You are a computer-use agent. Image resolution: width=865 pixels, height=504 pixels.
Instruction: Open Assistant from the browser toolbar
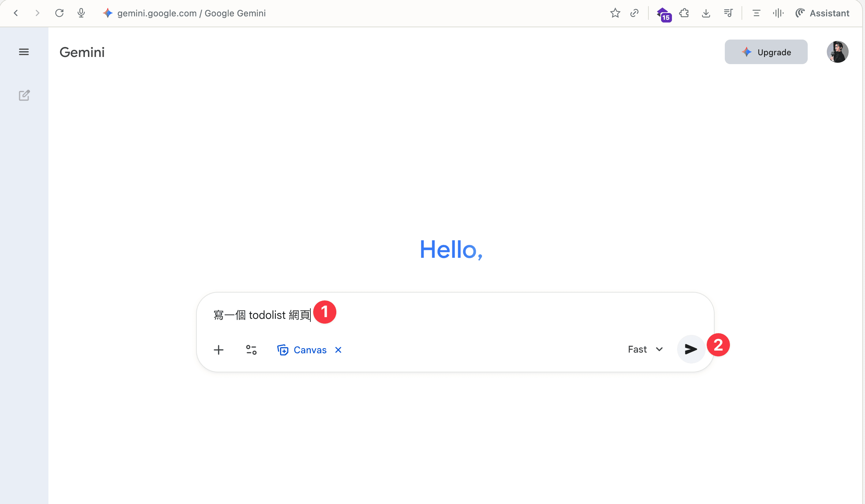(x=823, y=13)
